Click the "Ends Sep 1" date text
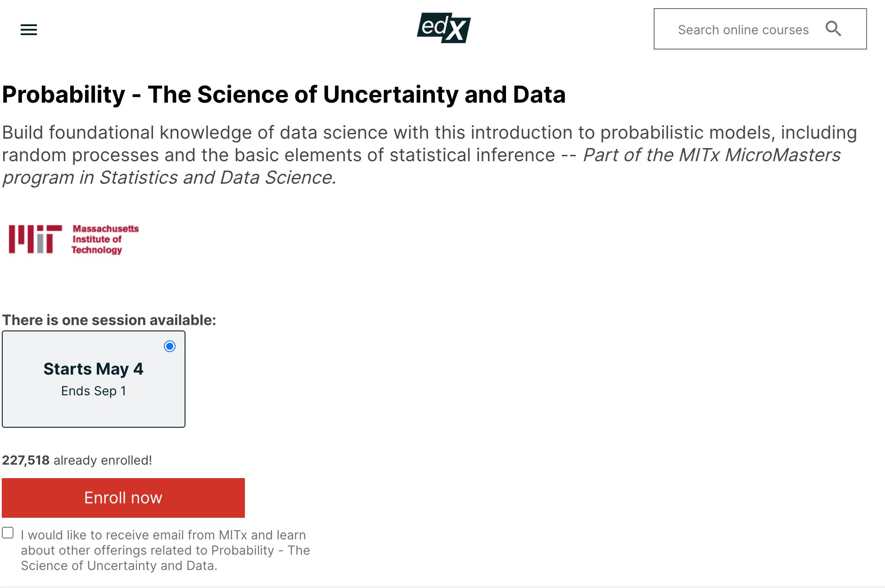This screenshot has width=885, height=588. 93,391
